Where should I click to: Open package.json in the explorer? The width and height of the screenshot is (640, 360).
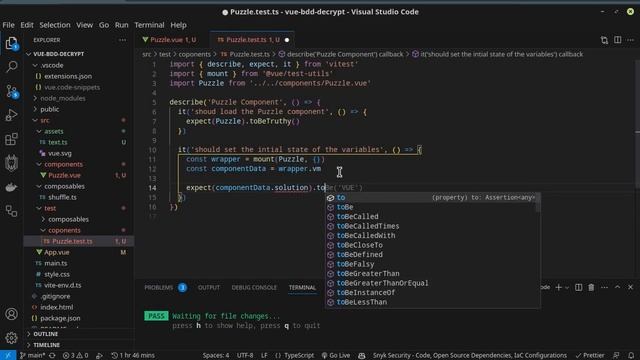point(60,318)
